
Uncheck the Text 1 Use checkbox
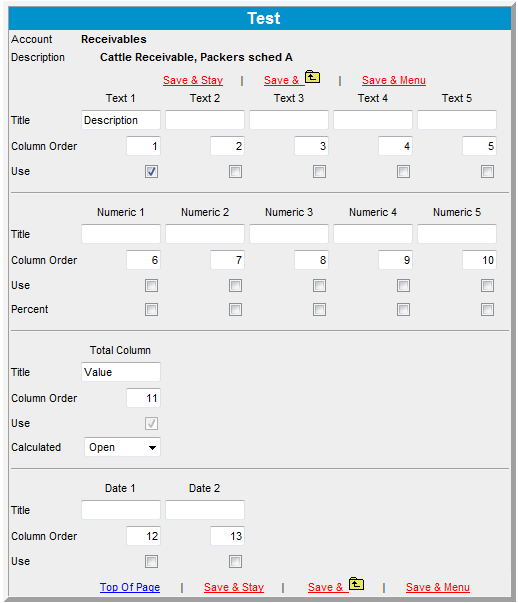[x=152, y=172]
